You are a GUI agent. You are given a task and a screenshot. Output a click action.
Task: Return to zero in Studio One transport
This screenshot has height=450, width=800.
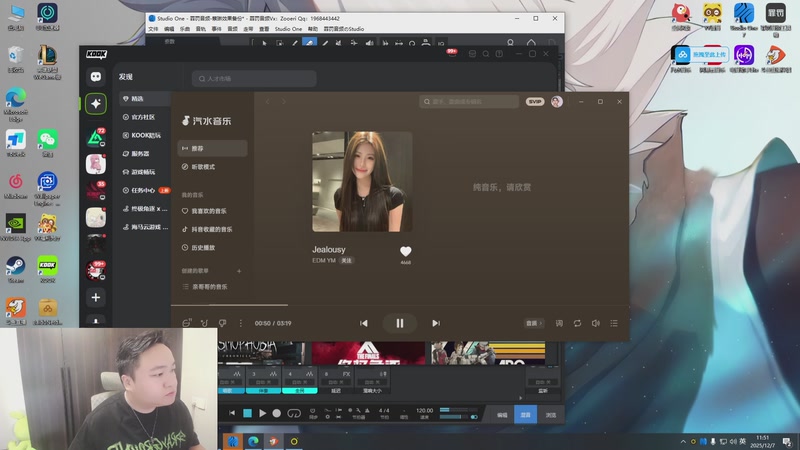(232, 413)
